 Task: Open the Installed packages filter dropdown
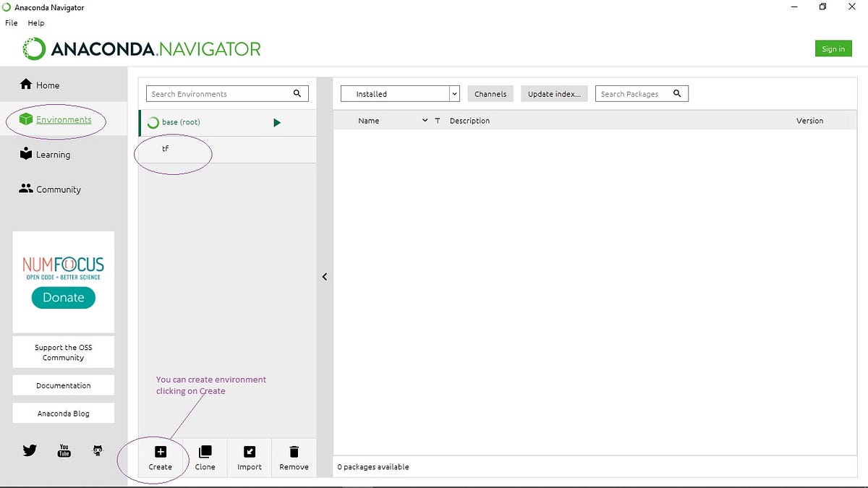click(400, 94)
